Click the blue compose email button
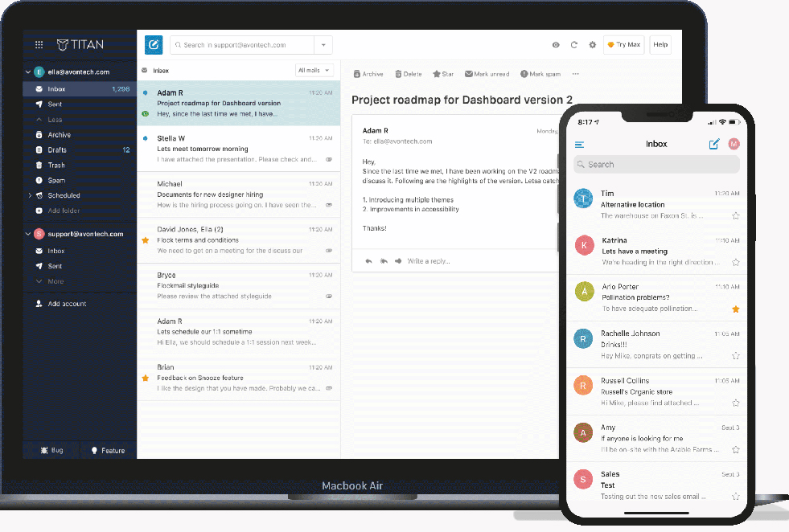The height and width of the screenshot is (532, 789). [x=154, y=45]
